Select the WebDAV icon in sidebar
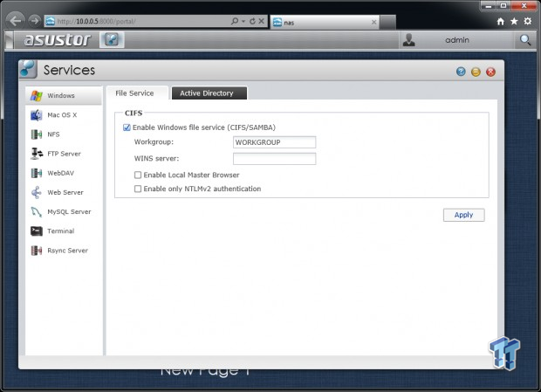 point(37,173)
